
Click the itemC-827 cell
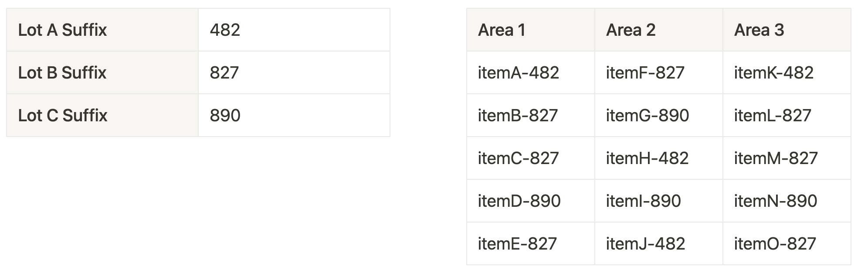point(531,158)
